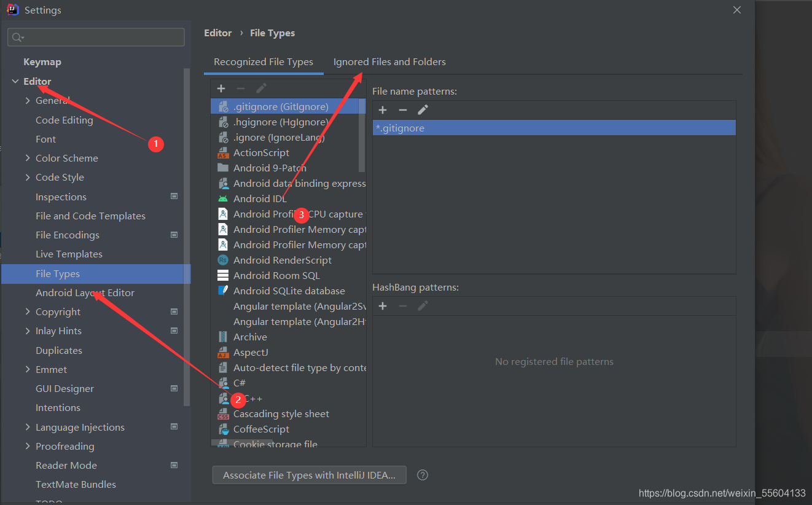Add a HashBang pattern
The width and height of the screenshot is (812, 505).
(383, 306)
